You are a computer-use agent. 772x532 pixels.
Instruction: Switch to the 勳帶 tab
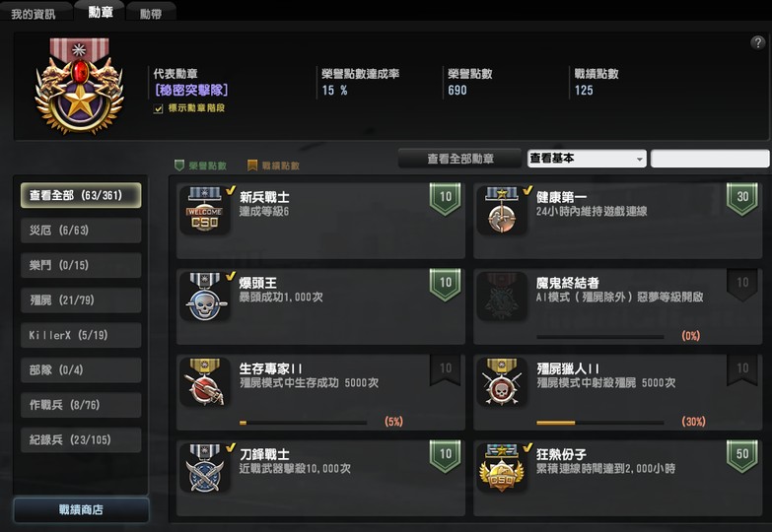(151, 14)
